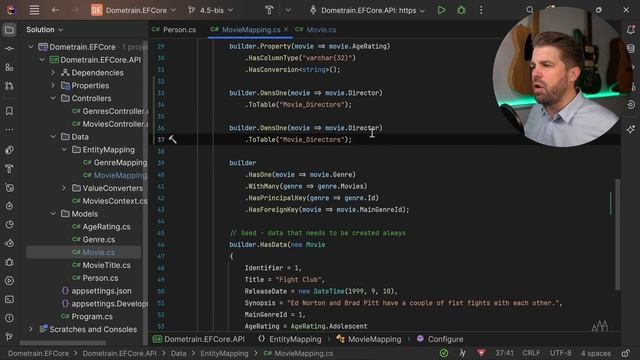Open the run configuration dropdown
This screenshot has width=640, height=360.
(367, 10)
